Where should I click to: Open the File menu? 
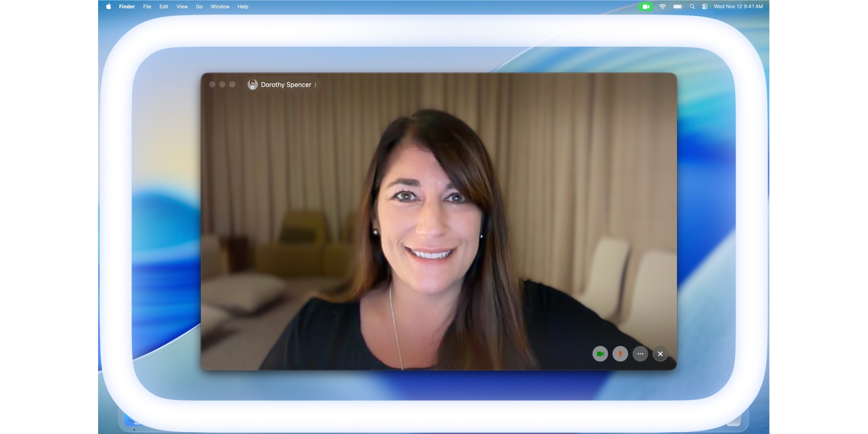tap(147, 7)
